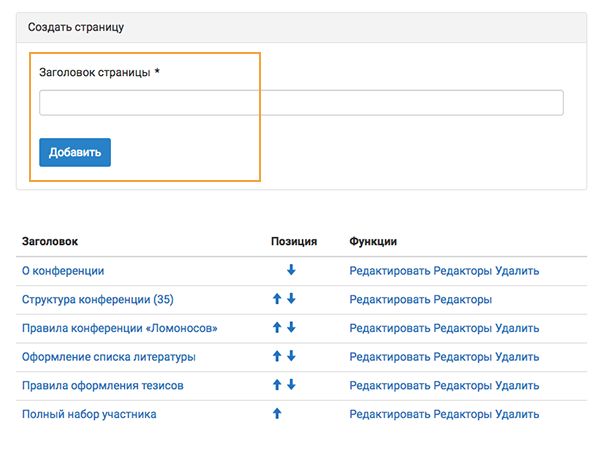
Task: Move «Полный набор участника» up with arrow
Action: coord(277,414)
